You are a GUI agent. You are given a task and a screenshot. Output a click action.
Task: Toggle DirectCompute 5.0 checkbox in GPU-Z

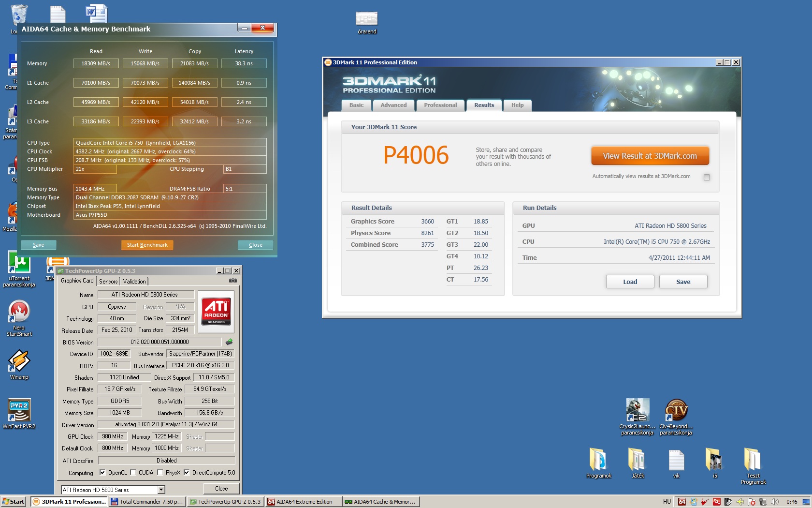pyautogui.click(x=187, y=473)
